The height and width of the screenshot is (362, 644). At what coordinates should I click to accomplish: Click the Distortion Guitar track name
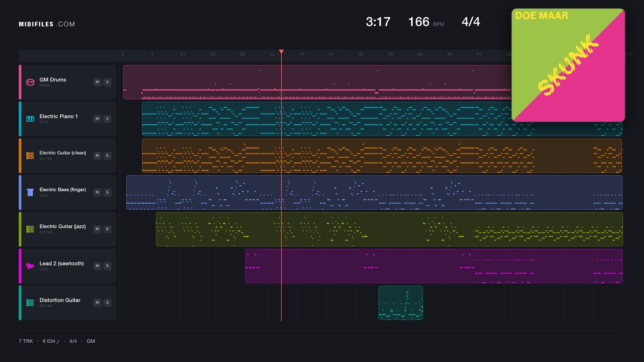pos(60,300)
